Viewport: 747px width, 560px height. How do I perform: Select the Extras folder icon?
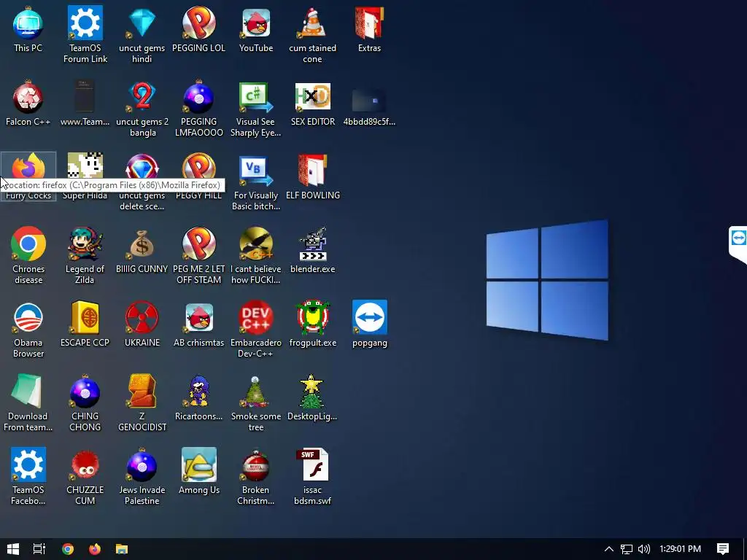pyautogui.click(x=369, y=23)
